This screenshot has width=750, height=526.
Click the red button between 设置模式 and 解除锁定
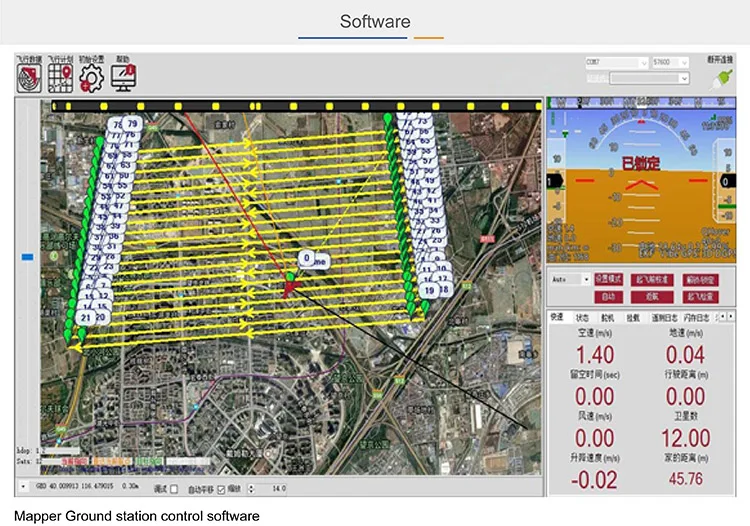tap(652, 280)
